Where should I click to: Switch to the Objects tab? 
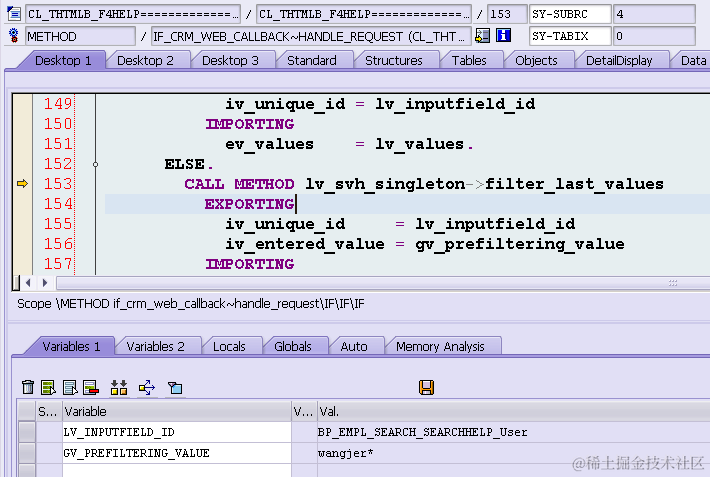point(536,60)
